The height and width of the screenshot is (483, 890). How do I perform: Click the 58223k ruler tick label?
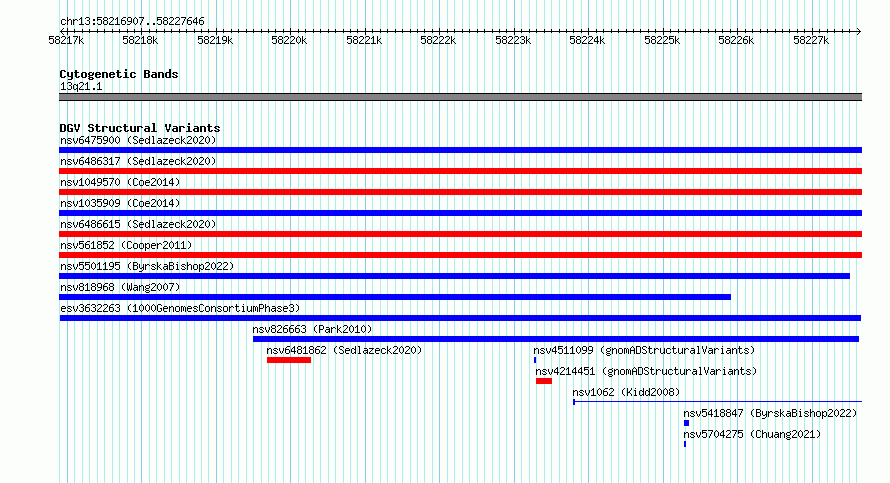[513, 40]
